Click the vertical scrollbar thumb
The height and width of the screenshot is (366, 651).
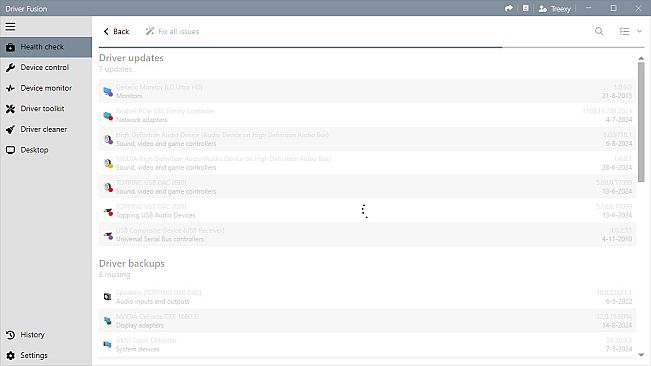(x=641, y=122)
